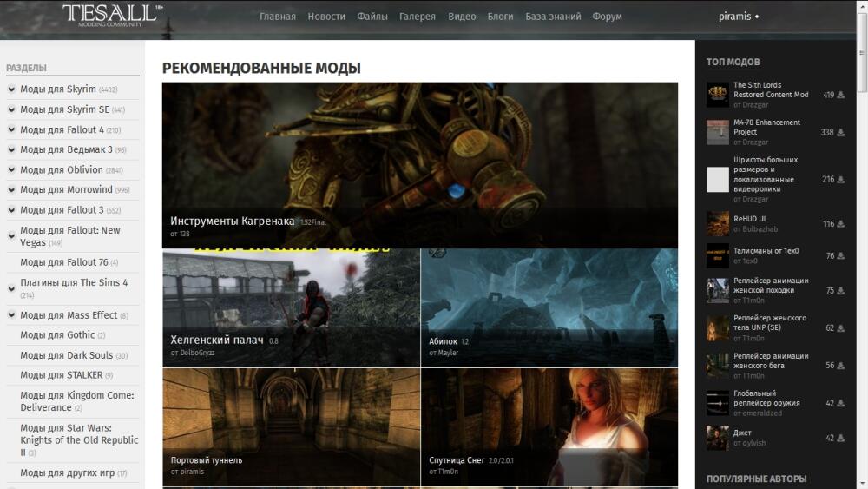The width and height of the screenshot is (868, 489).
Task: Open author emeraldzed link
Action: point(762,413)
